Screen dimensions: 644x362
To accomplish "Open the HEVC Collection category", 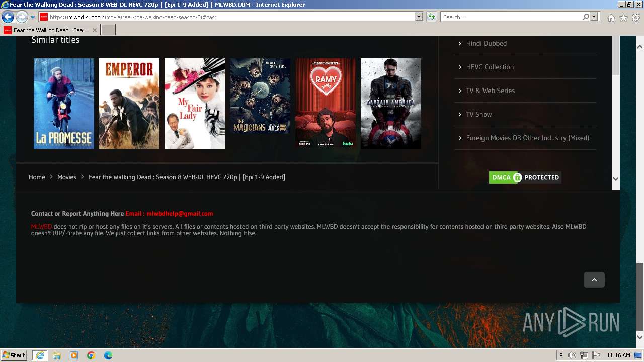I will 490,67.
